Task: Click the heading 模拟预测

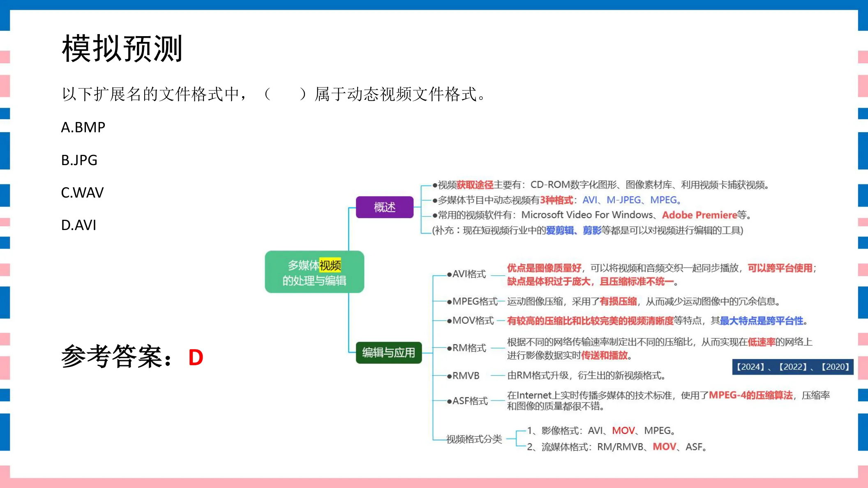Action: coord(122,49)
